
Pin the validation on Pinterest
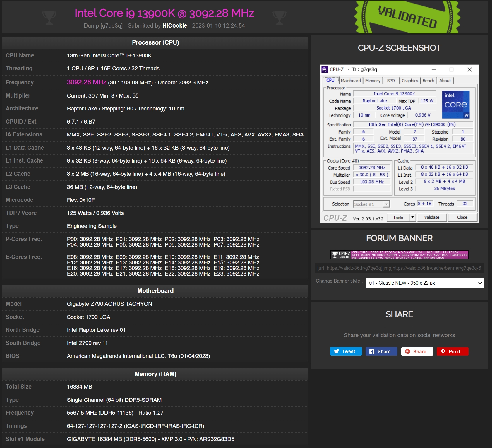click(452, 351)
